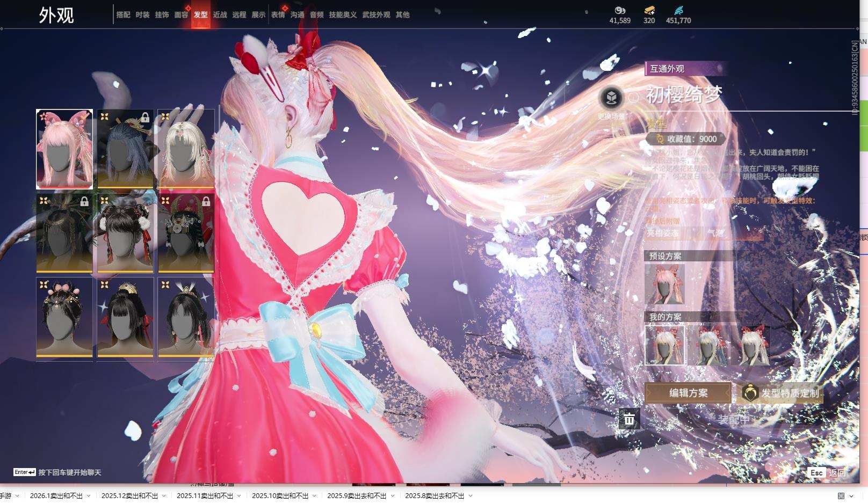Click the 装配中 equipped button
Viewport: 868px width, 504px height.
[x=734, y=420]
